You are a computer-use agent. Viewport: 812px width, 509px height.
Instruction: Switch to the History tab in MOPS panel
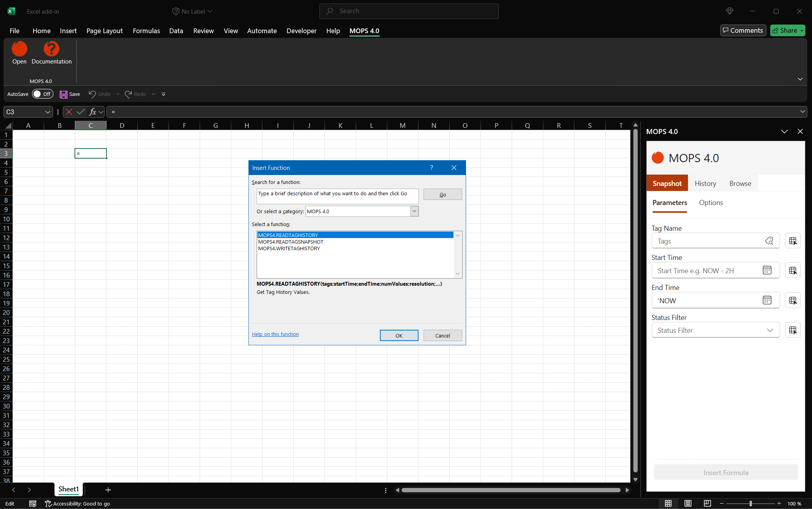pos(705,183)
